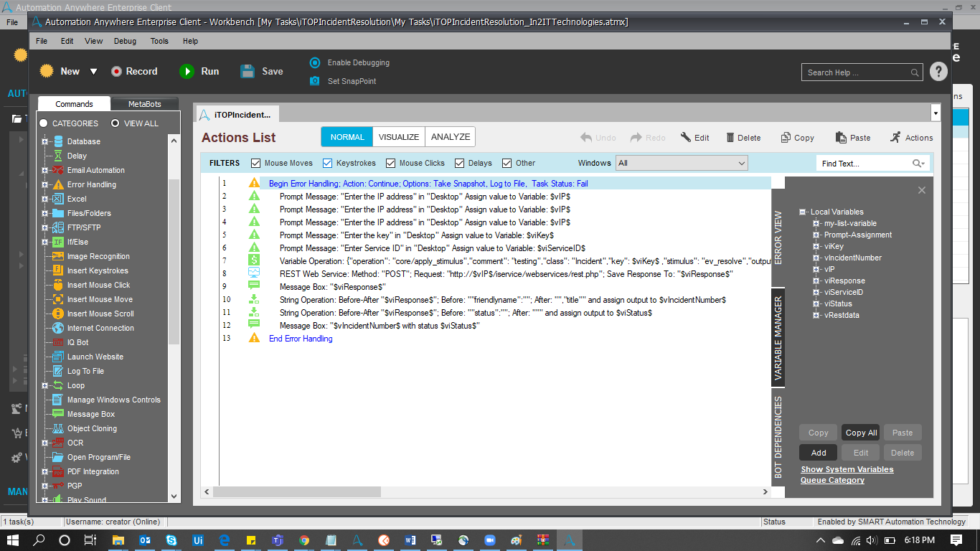
Task: Open Zoom from the Windows taskbar
Action: pyautogui.click(x=490, y=540)
